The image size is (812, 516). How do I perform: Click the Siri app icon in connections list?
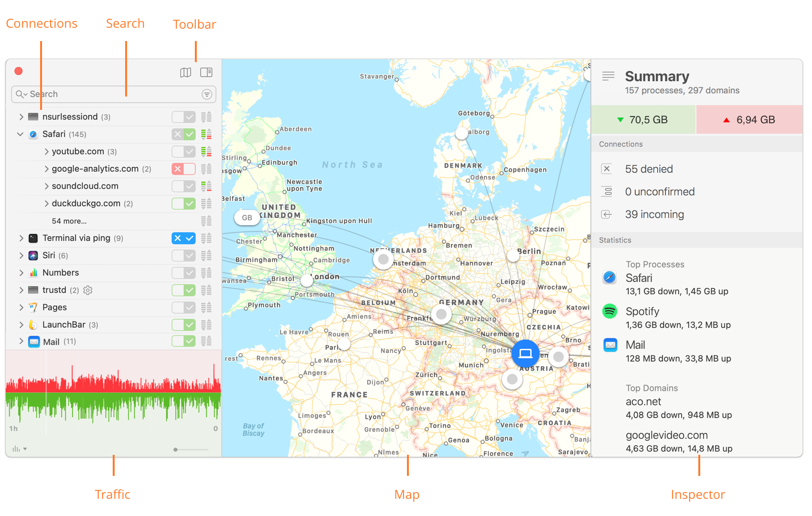pyautogui.click(x=33, y=256)
